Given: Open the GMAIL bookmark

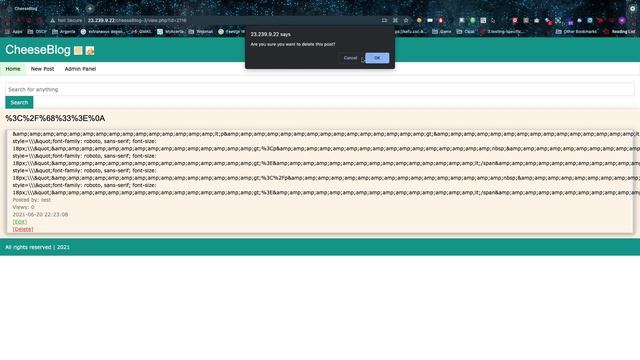Looking at the screenshot, I should click(x=141, y=31).
